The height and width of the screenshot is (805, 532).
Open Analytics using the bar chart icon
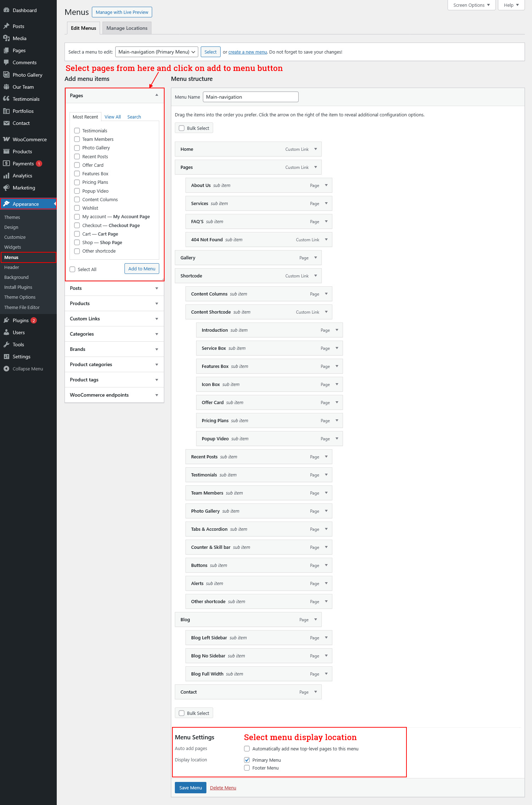click(x=6, y=176)
